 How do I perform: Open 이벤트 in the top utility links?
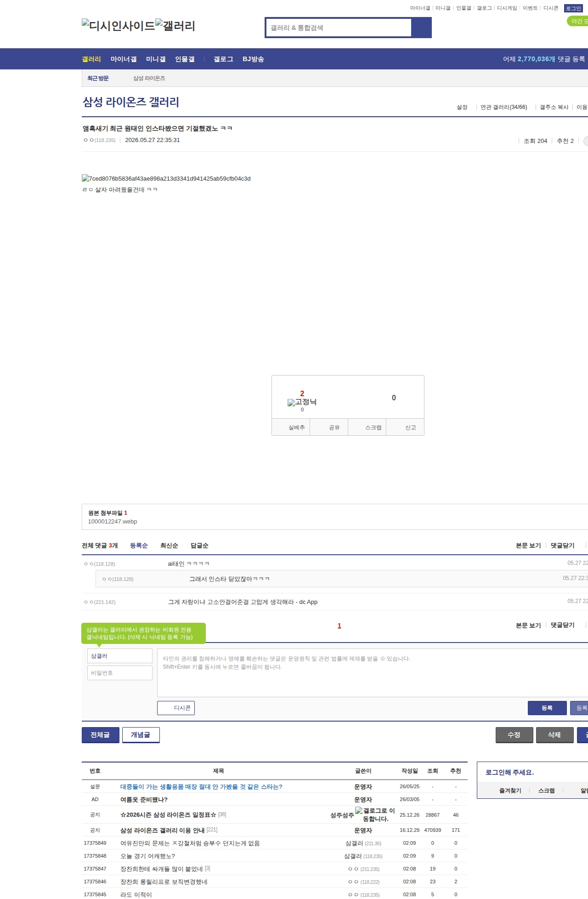pos(530,8)
